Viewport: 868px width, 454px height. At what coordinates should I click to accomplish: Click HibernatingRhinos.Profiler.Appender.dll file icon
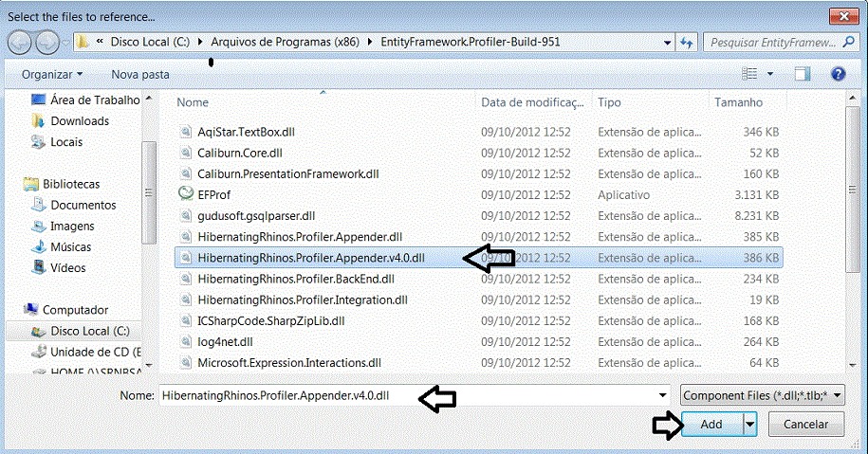(186, 237)
